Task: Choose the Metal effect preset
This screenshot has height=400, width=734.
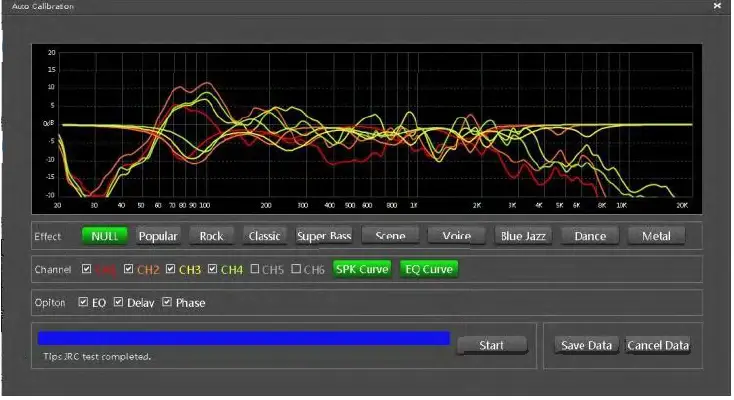Action: tap(656, 236)
